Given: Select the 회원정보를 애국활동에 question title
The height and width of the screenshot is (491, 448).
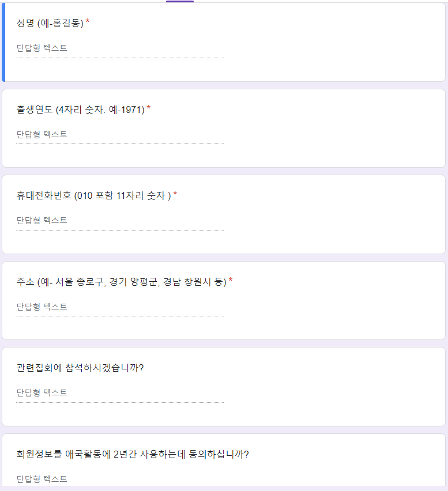Looking at the screenshot, I should coord(133,454).
